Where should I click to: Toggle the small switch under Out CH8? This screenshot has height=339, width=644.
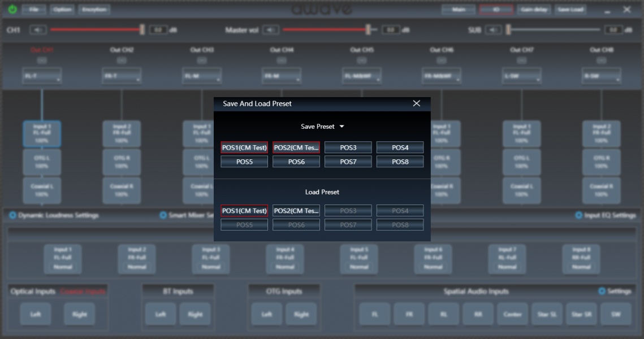point(601,60)
